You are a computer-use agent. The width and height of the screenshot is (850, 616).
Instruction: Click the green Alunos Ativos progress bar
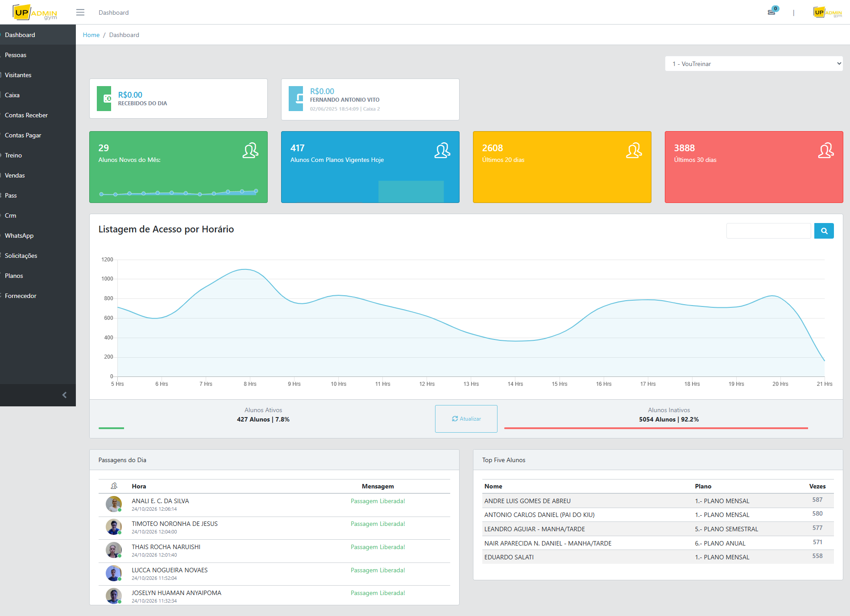click(111, 428)
